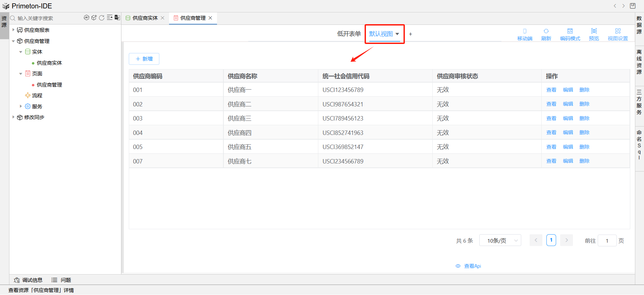
Task: Switch to mobile (移动端) view
Action: pos(525,34)
